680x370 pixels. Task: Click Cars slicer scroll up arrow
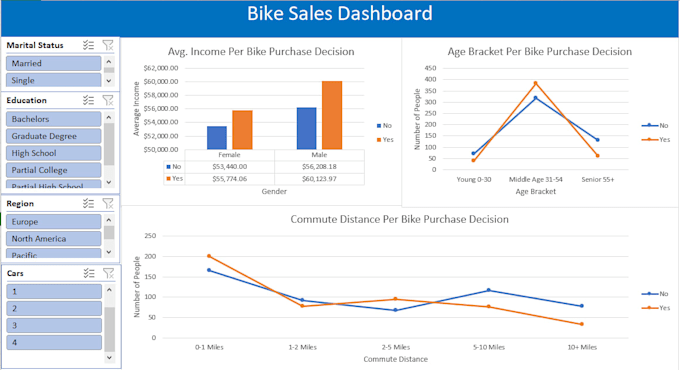[x=109, y=289]
